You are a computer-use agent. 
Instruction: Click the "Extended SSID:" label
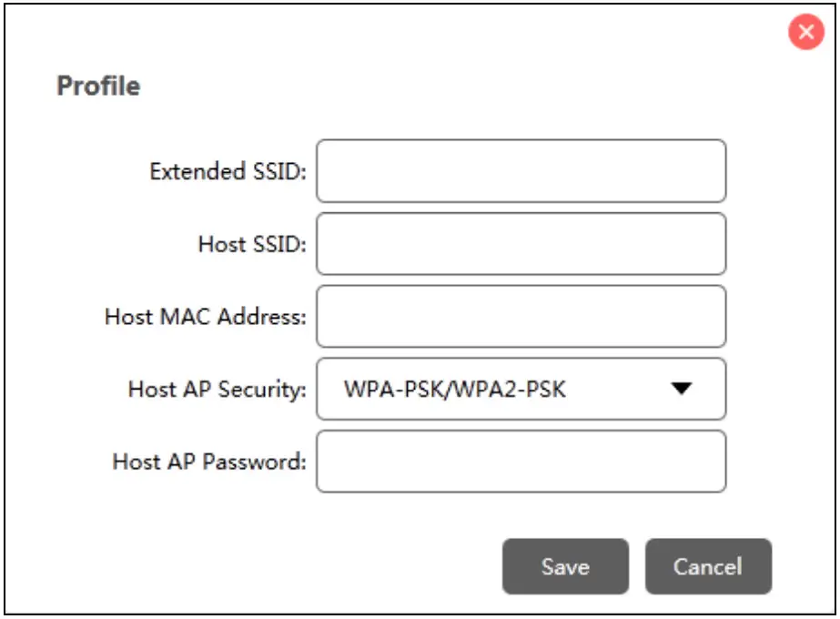click(x=228, y=171)
